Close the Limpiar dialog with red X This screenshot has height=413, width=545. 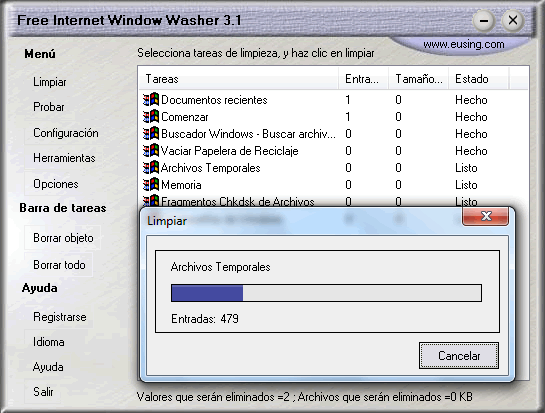(486, 216)
